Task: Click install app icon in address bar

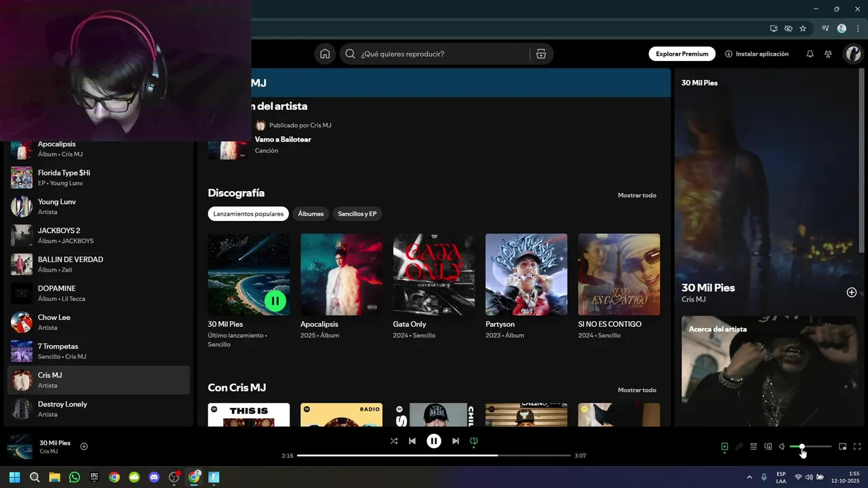Action: pyautogui.click(x=774, y=28)
